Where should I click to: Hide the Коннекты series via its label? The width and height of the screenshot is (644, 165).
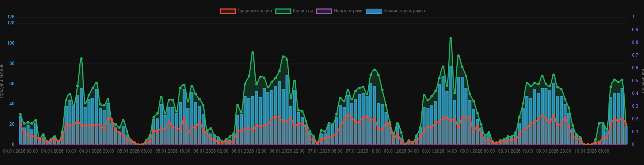click(303, 11)
